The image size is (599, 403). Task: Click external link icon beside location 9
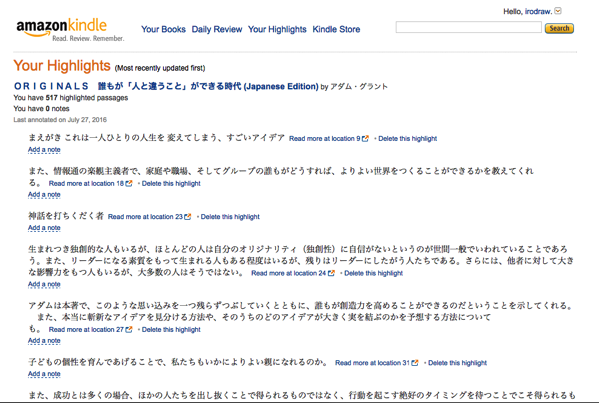[x=365, y=139]
